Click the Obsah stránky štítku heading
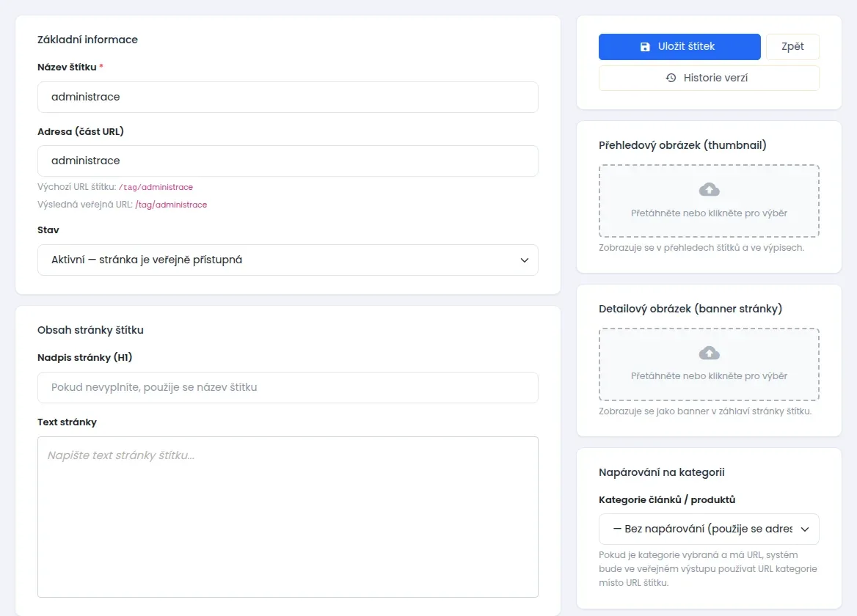The height and width of the screenshot is (616, 857). click(x=90, y=331)
